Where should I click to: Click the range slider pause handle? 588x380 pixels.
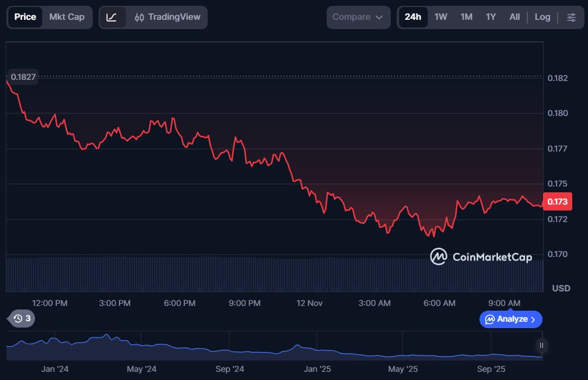[541, 346]
